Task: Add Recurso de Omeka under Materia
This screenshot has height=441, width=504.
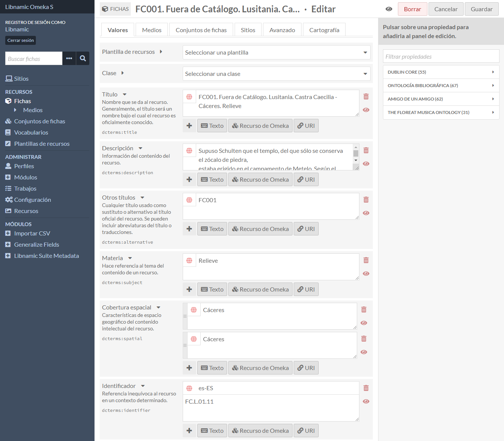Action: tap(260, 289)
